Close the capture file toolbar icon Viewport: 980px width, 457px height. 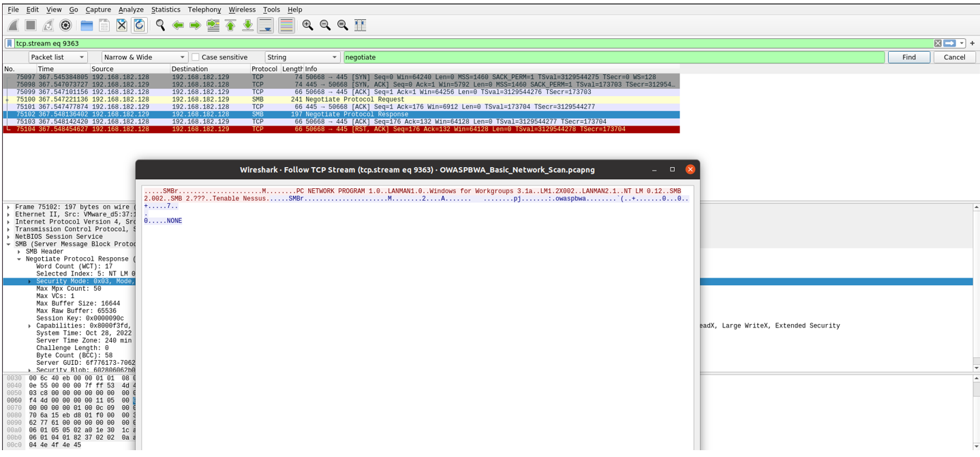point(121,25)
